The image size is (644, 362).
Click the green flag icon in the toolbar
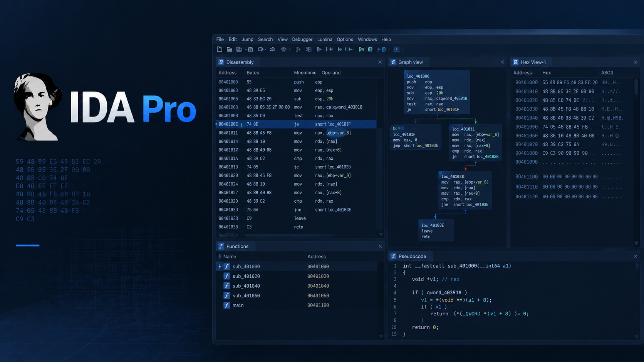(361, 49)
